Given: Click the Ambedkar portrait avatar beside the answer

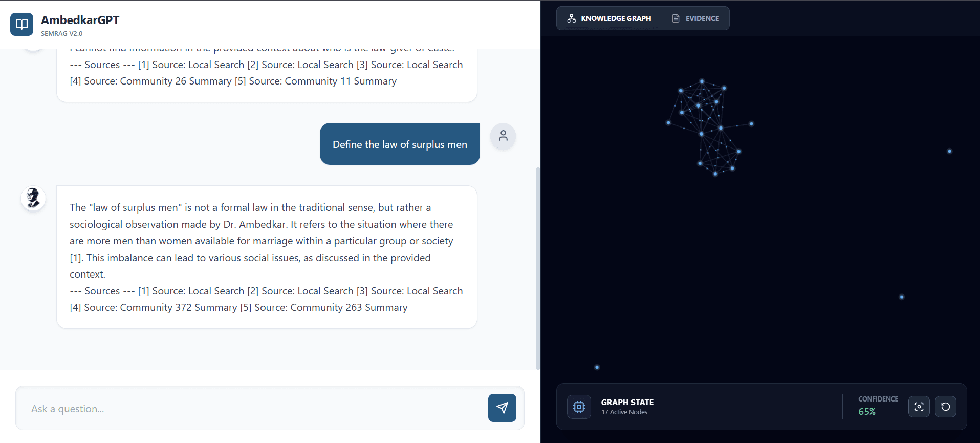Looking at the screenshot, I should [33, 198].
